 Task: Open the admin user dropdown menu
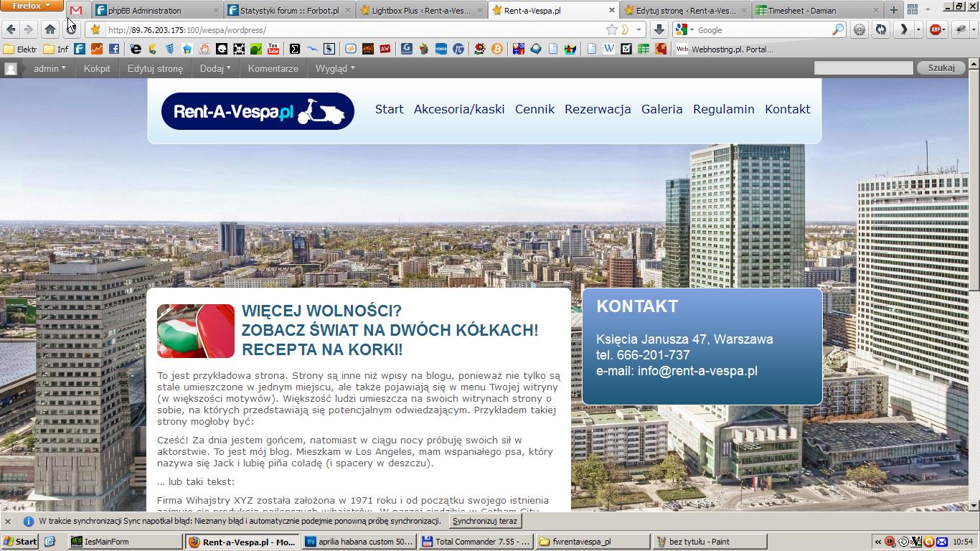click(50, 68)
